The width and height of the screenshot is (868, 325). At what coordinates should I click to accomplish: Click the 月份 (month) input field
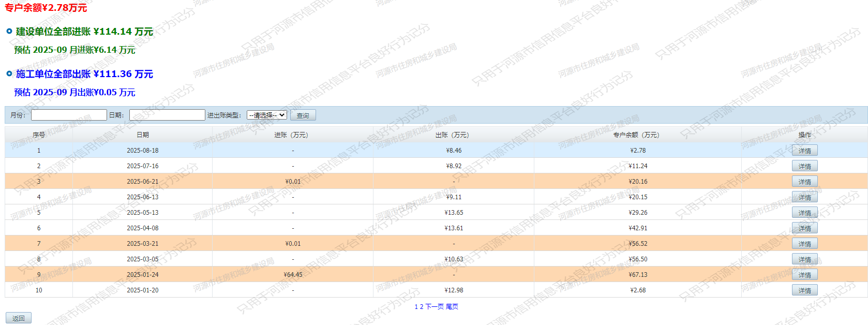pos(69,115)
